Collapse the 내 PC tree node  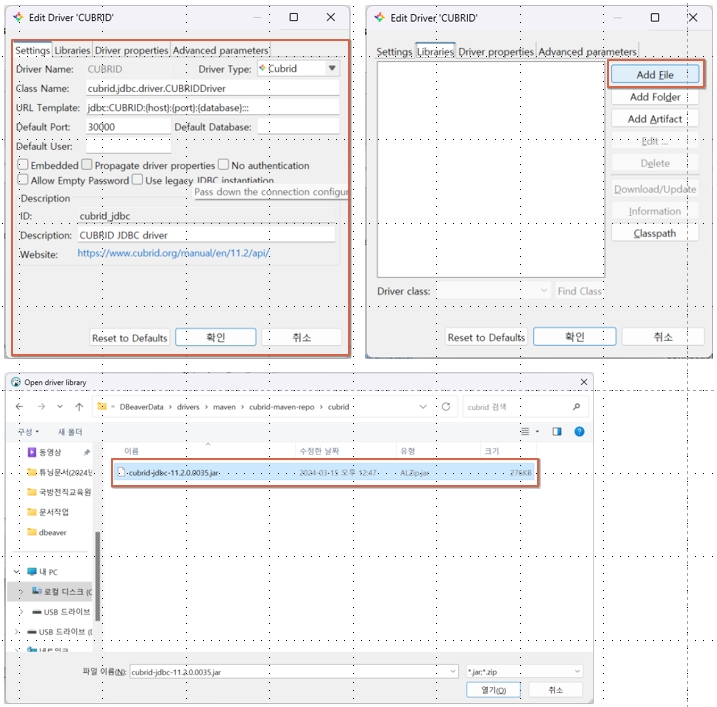point(16,572)
